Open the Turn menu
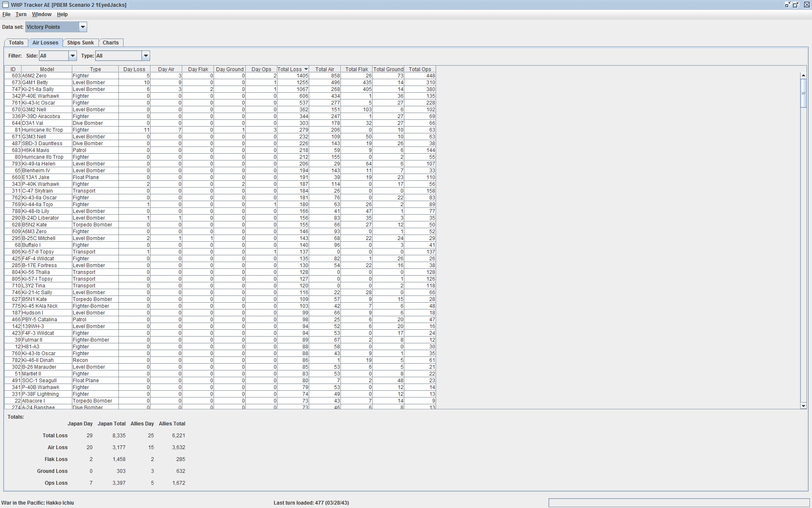This screenshot has width=812, height=508. tap(21, 14)
